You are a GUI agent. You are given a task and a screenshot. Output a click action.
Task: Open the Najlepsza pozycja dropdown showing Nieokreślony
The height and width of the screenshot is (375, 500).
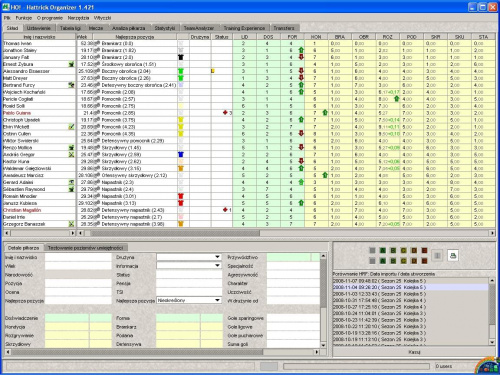pyautogui.click(x=189, y=300)
